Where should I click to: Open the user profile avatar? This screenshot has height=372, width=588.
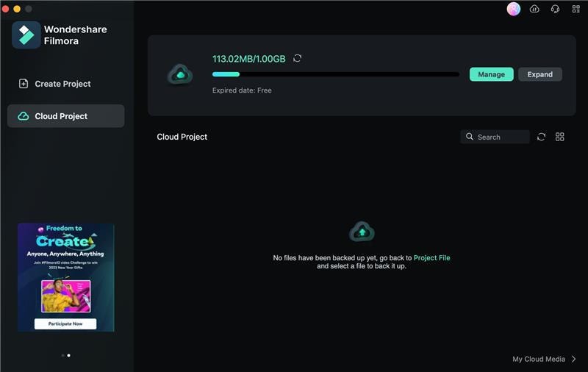click(513, 9)
